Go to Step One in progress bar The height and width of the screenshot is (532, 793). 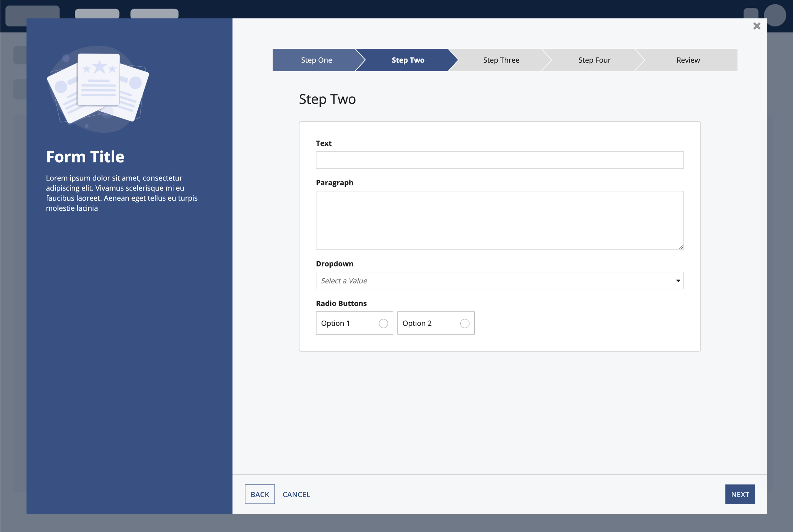point(316,60)
